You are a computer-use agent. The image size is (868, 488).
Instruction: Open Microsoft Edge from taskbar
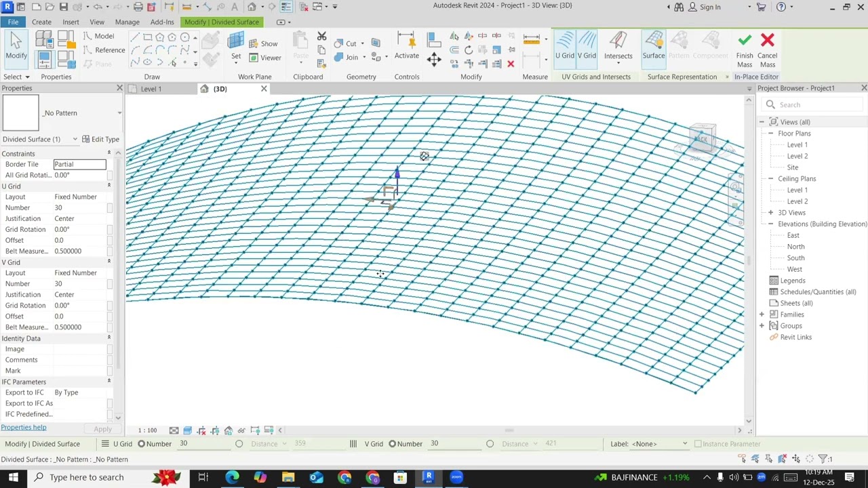(x=232, y=477)
